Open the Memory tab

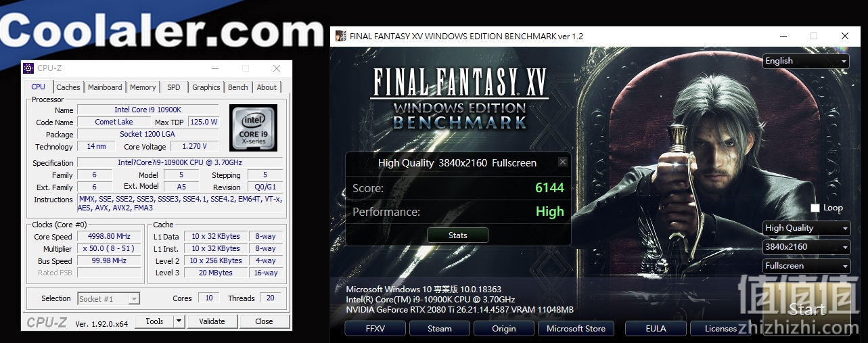tap(143, 87)
